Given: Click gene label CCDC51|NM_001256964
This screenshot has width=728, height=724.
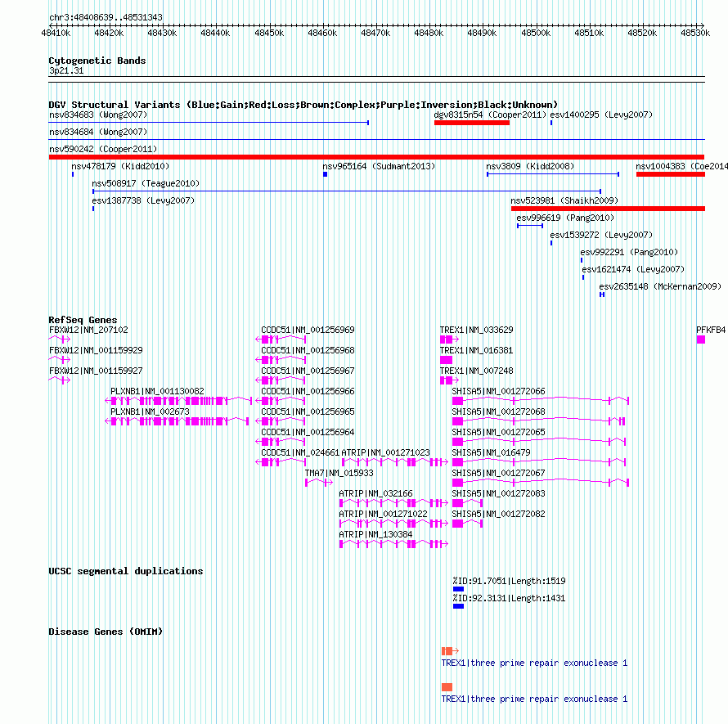Looking at the screenshot, I should [x=308, y=432].
